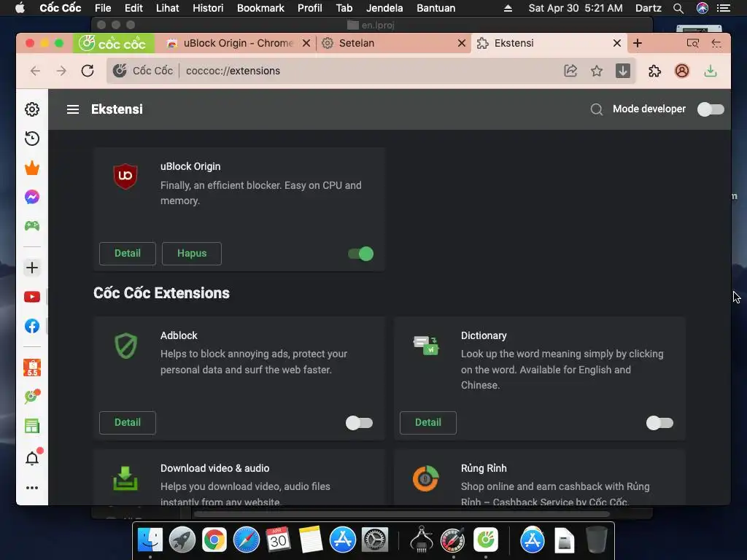Open the Profil menu
This screenshot has width=747, height=560.
pos(309,8)
